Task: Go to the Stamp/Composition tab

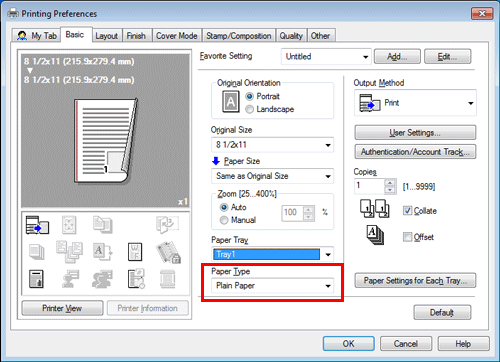Action: [x=239, y=36]
